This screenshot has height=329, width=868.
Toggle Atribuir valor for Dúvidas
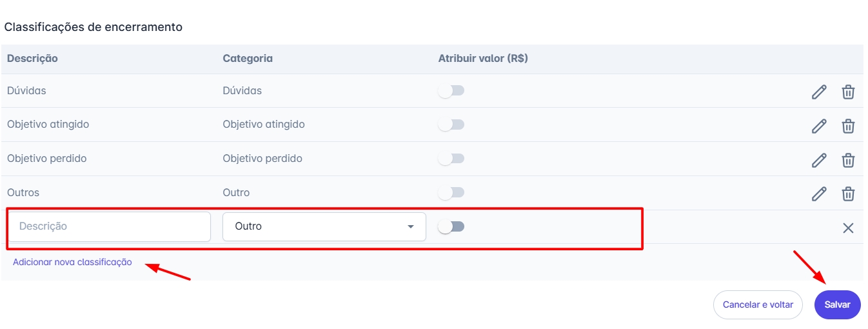[x=451, y=91]
